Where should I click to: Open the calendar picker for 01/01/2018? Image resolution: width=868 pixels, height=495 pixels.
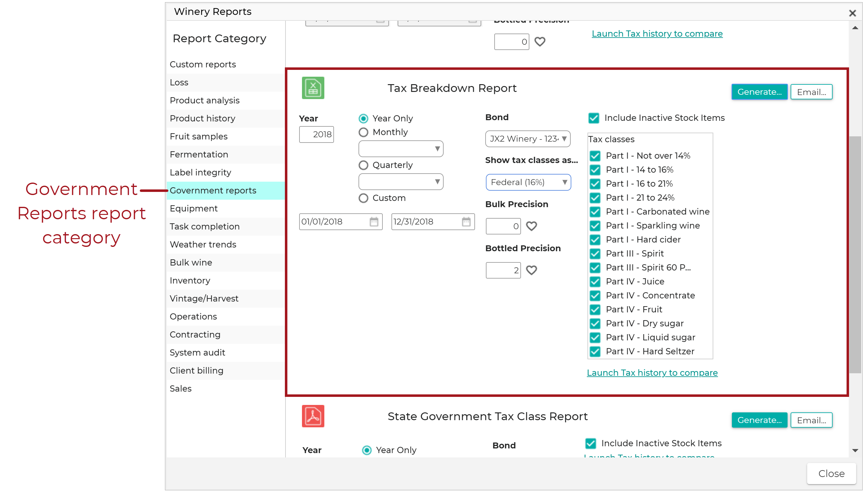coord(374,222)
